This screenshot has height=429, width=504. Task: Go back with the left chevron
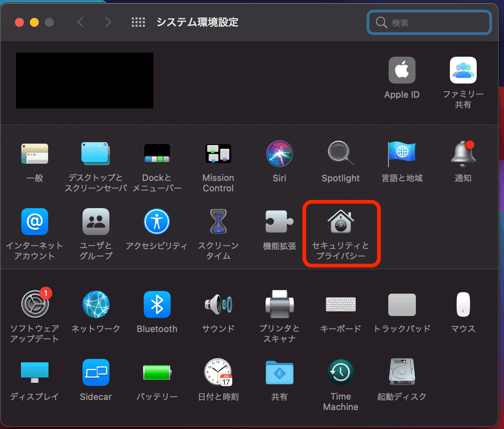pos(81,22)
